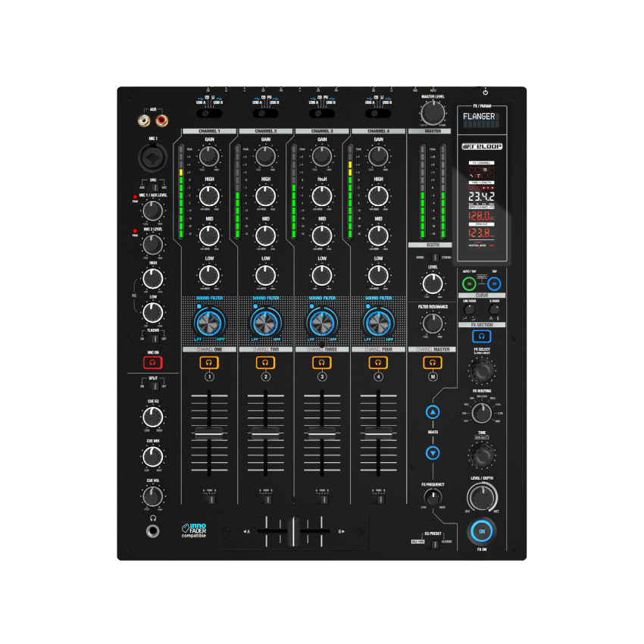The height and width of the screenshot is (644, 644).
Task: Flip the EQ PRESET kill/classic switch
Action: click(432, 542)
